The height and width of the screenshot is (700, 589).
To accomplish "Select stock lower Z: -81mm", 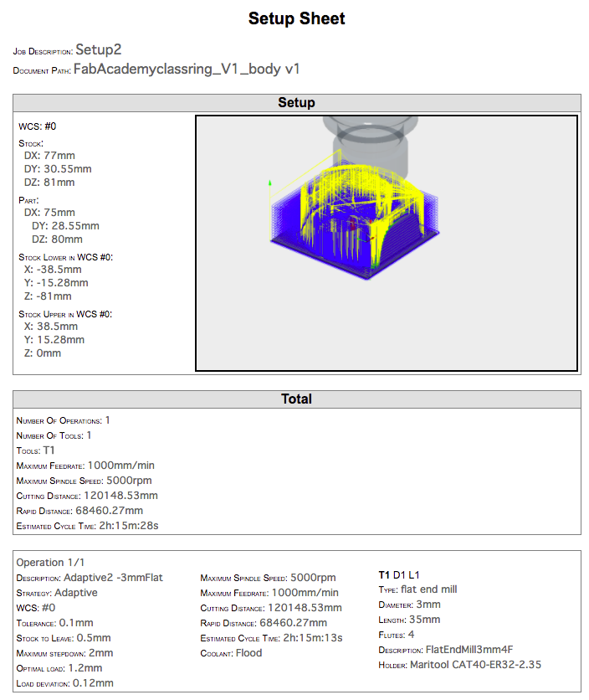I will pyautogui.click(x=48, y=296).
